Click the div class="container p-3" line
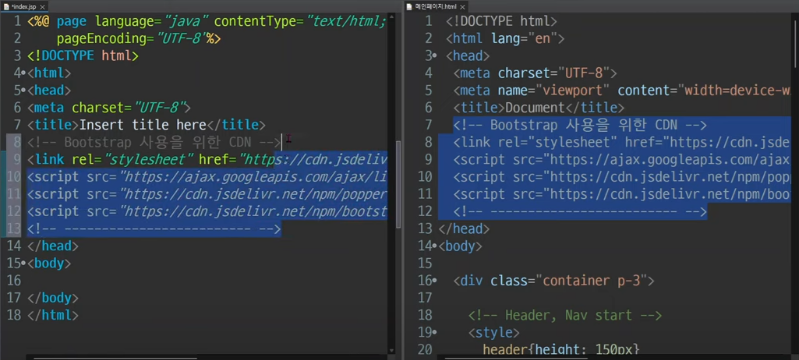This screenshot has width=799, height=360. pos(554,281)
